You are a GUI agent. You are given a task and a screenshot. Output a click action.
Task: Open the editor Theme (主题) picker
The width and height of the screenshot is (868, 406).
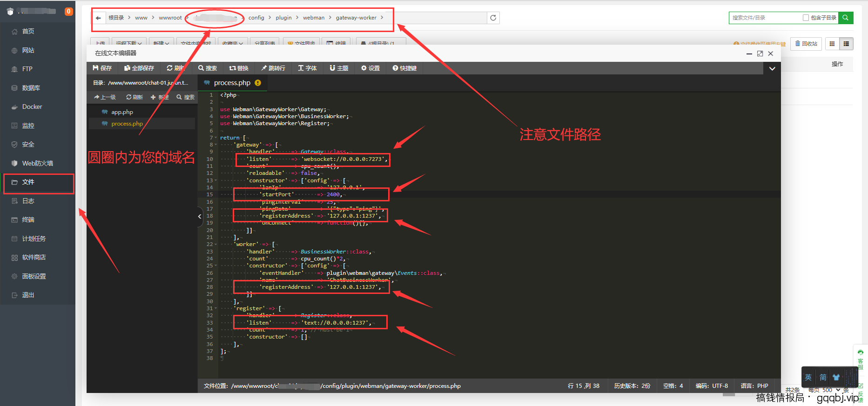coord(339,68)
